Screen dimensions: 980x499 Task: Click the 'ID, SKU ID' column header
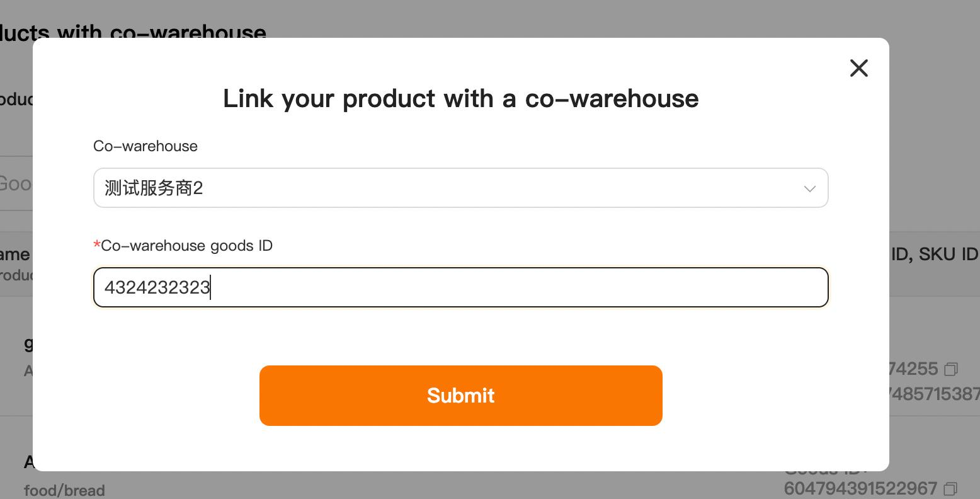pos(934,254)
